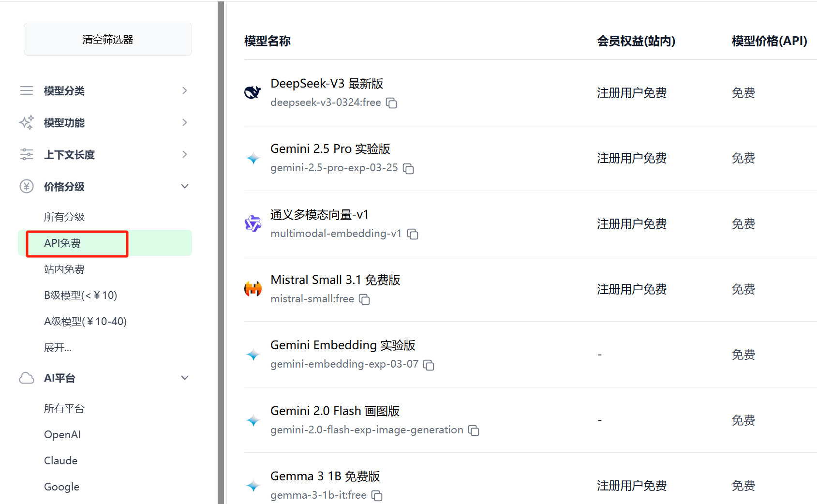Image resolution: width=817 pixels, height=504 pixels.
Task: Click the Tongyi multimodal embedding logo
Action: (x=253, y=223)
